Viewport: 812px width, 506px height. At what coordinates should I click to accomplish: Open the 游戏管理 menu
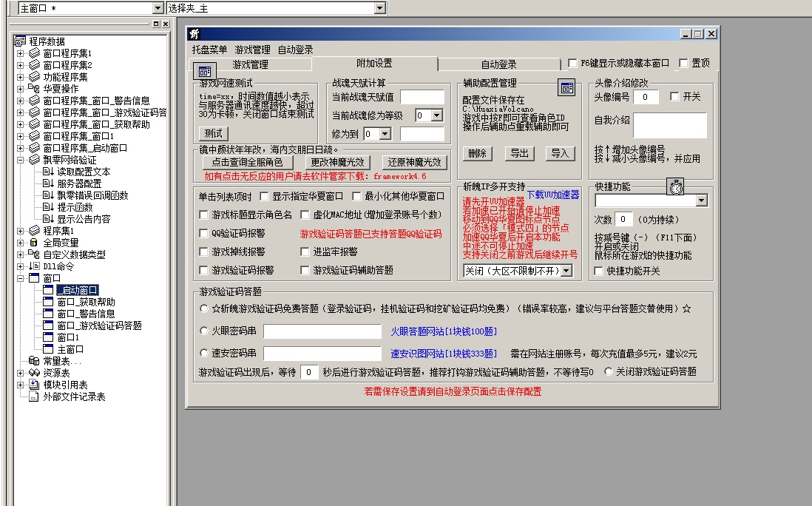[252, 50]
